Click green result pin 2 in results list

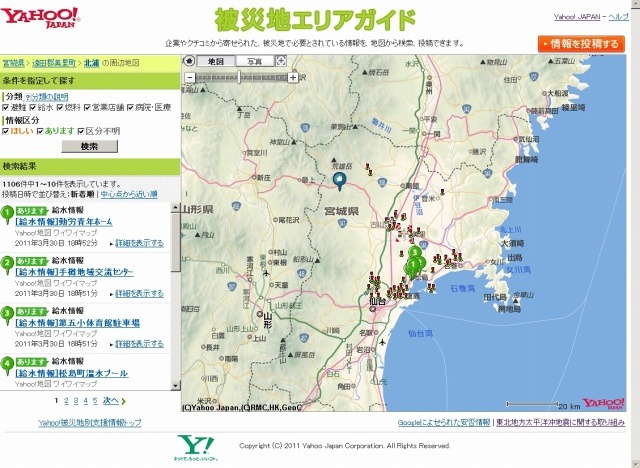tap(7, 265)
